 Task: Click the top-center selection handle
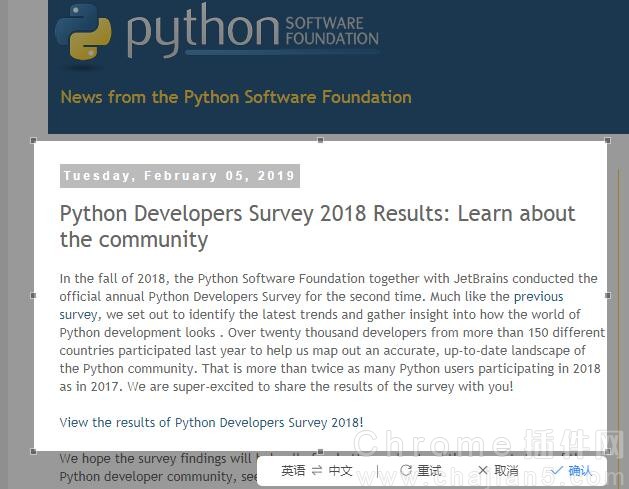(x=320, y=140)
